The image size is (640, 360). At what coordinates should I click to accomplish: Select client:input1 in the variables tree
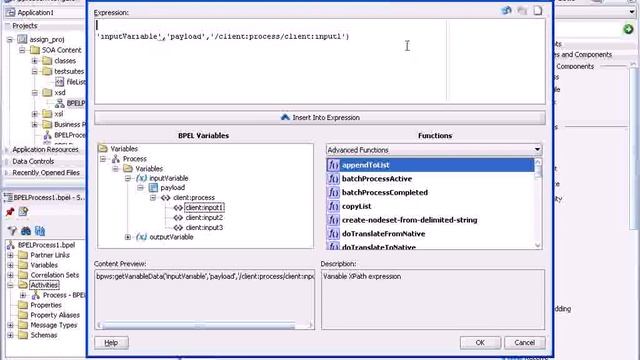coord(204,208)
